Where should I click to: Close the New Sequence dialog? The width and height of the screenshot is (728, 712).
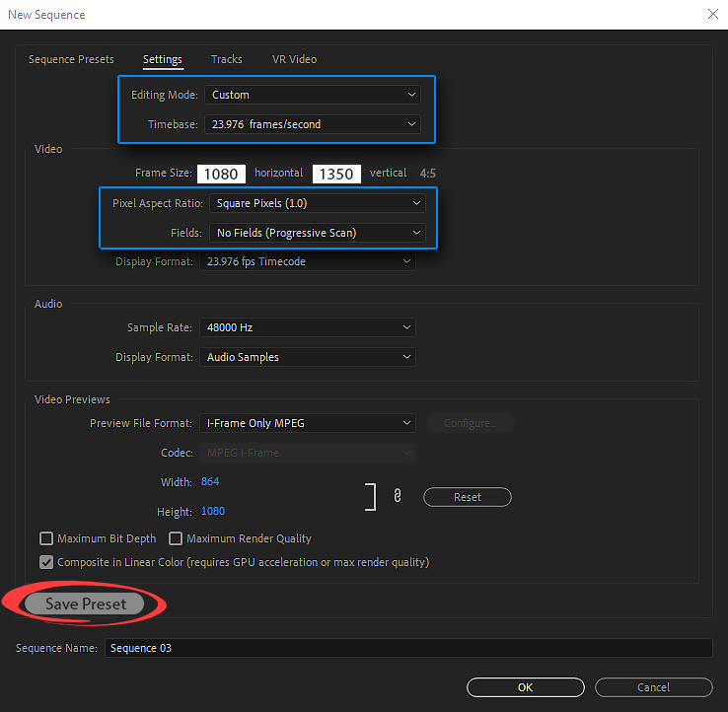point(712,14)
